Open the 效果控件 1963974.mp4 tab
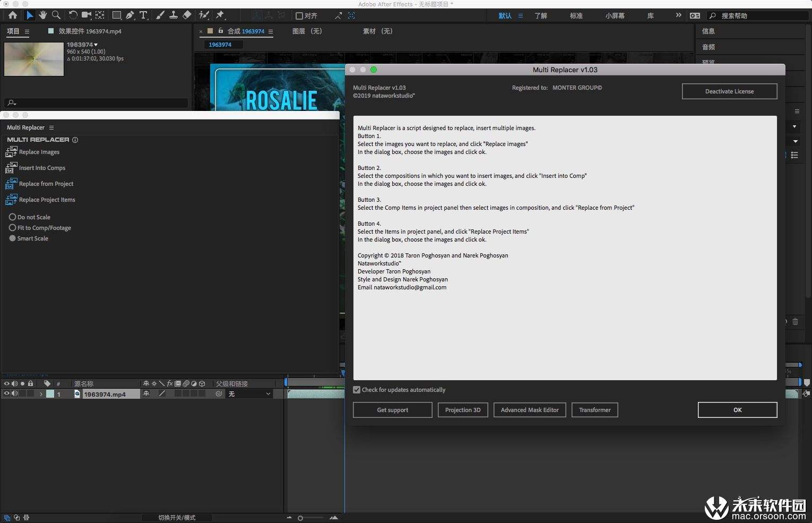 (x=90, y=31)
